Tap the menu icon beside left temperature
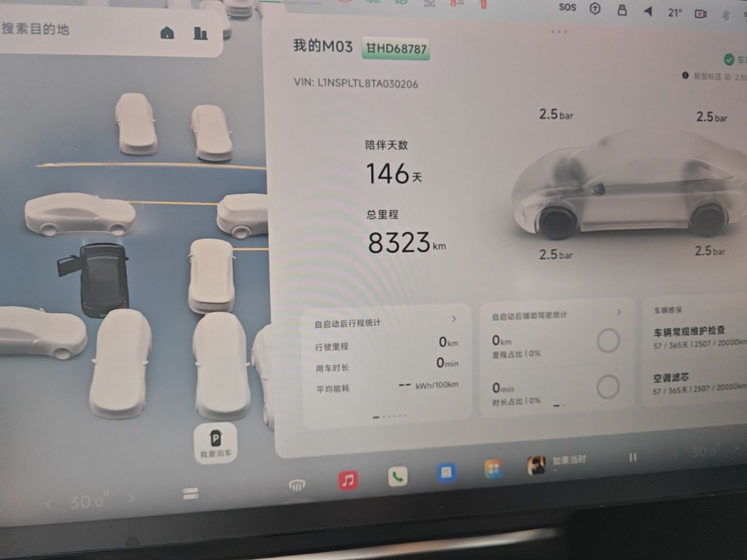 [x=191, y=494]
